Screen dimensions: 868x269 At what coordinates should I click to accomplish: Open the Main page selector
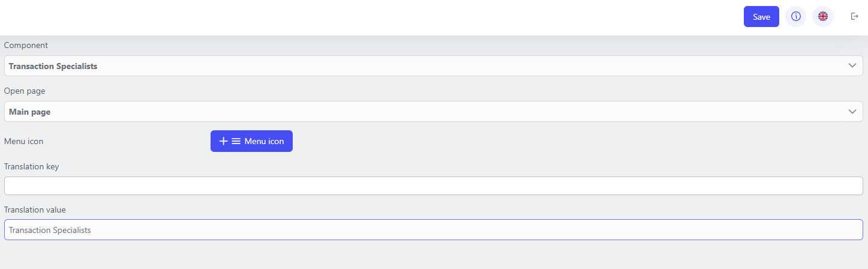pyautogui.click(x=420, y=112)
